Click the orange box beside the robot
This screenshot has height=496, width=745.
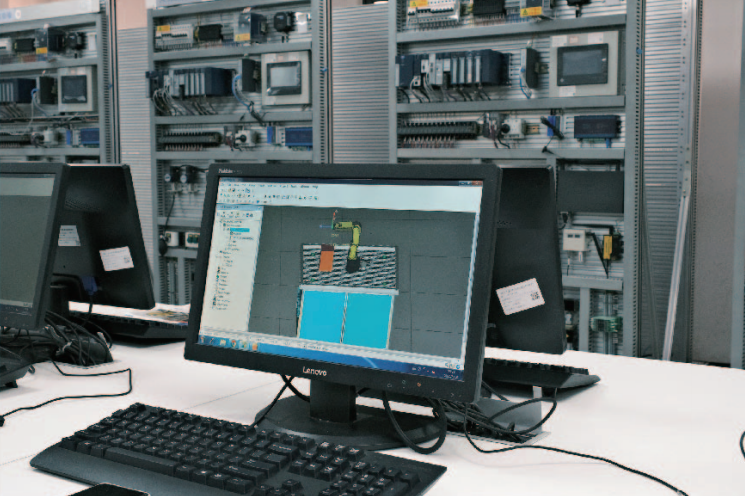click(x=326, y=260)
